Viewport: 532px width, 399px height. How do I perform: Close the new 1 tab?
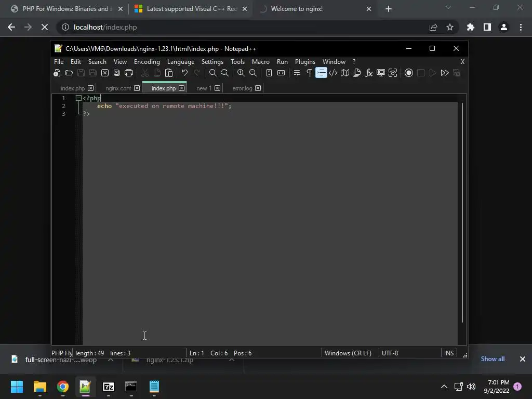218,88
